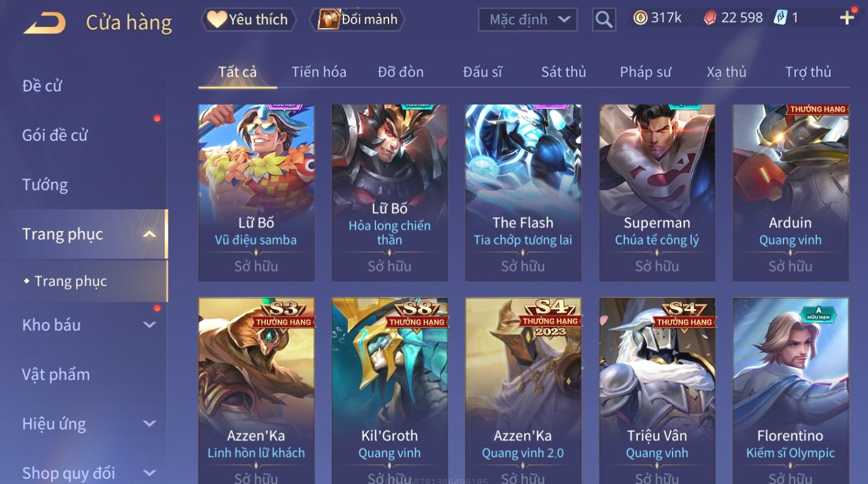This screenshot has height=484, width=868.
Task: Click the gold coin 317k icon
Action: 640,18
